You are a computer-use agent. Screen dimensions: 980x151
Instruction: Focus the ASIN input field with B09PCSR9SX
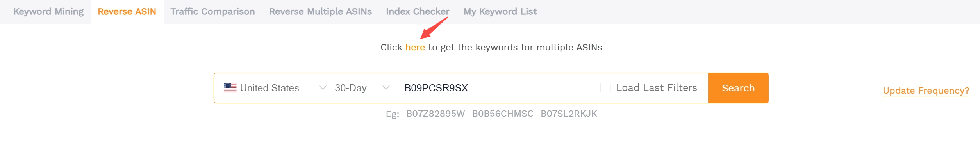click(496, 88)
